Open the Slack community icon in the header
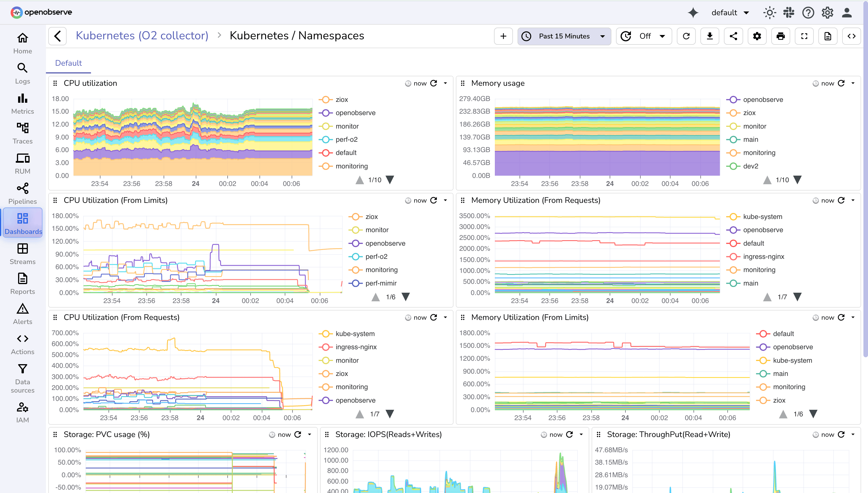 pos(788,13)
